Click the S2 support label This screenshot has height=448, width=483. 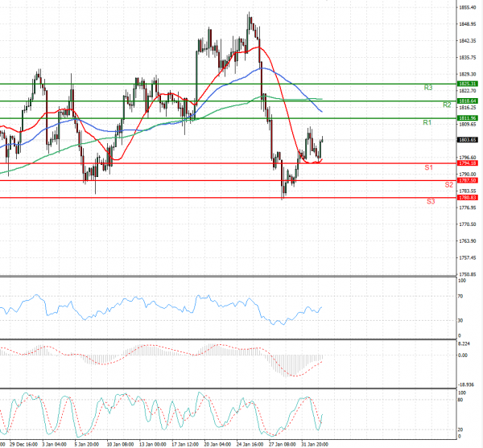[448, 185]
